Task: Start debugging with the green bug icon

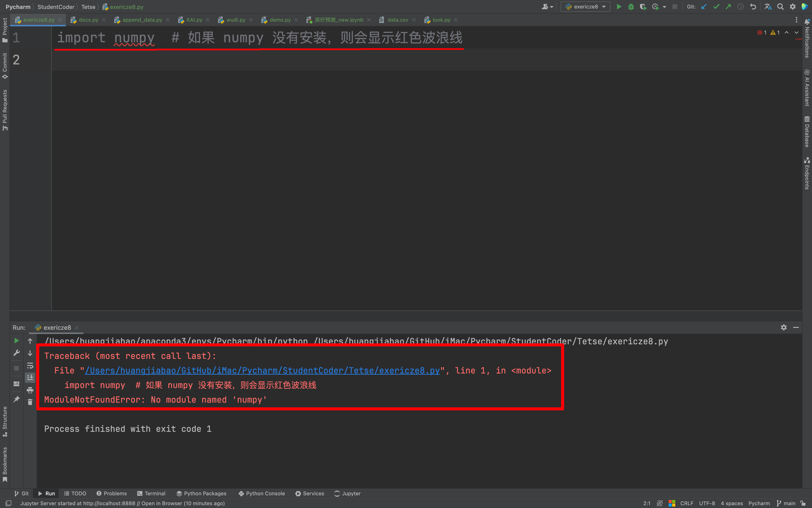Action: click(631, 7)
